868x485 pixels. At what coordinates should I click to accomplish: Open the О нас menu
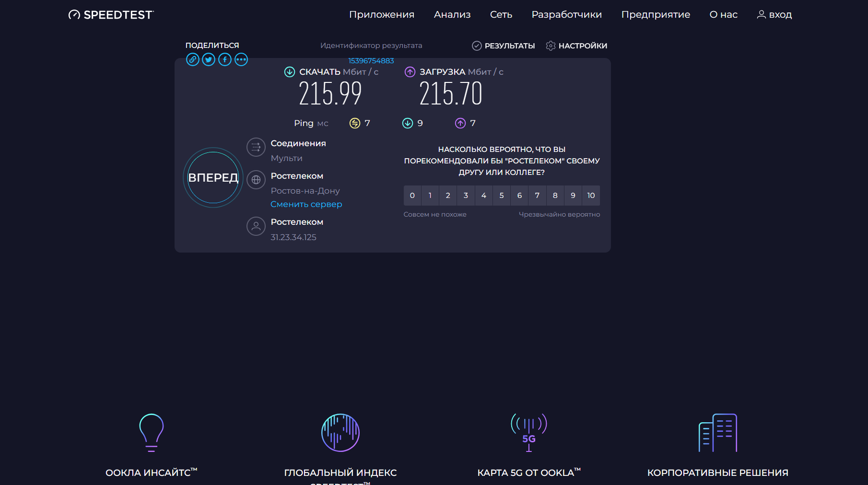[x=724, y=14]
